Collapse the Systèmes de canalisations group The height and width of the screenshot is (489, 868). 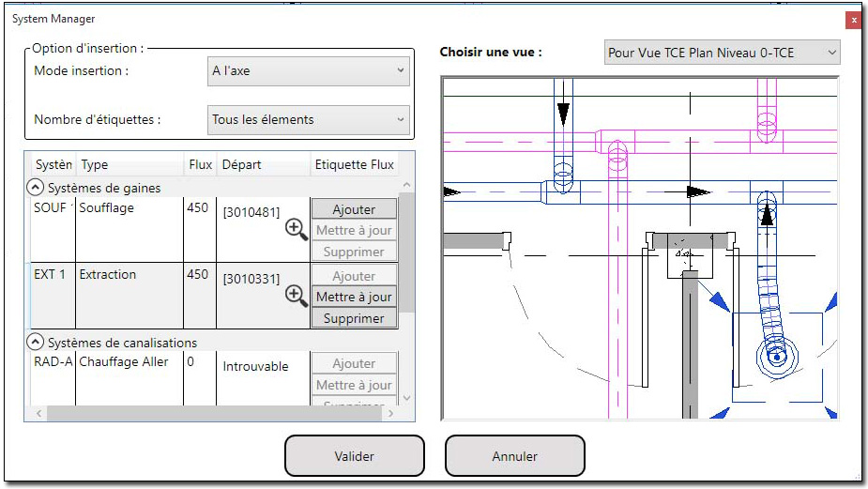point(36,343)
